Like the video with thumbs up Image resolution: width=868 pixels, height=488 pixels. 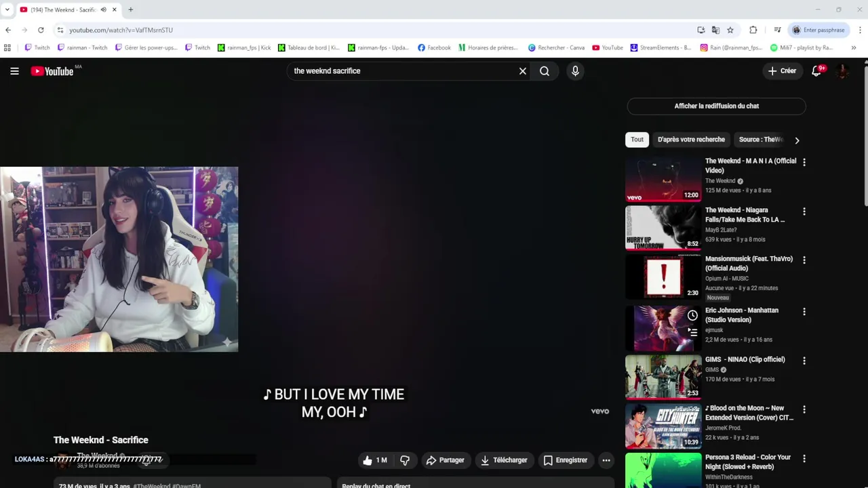click(376, 460)
